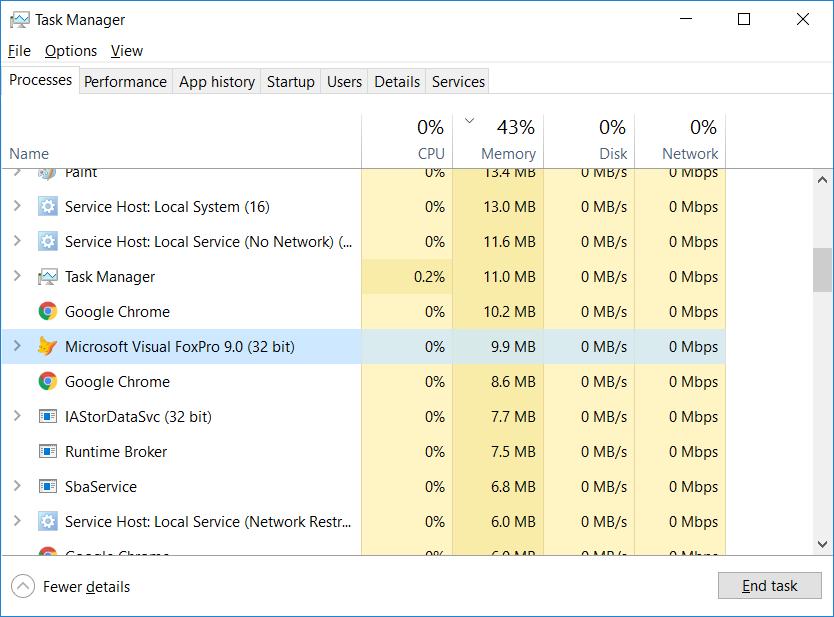The image size is (834, 617).
Task: Click the Task Manager process icon
Action: coord(47,277)
